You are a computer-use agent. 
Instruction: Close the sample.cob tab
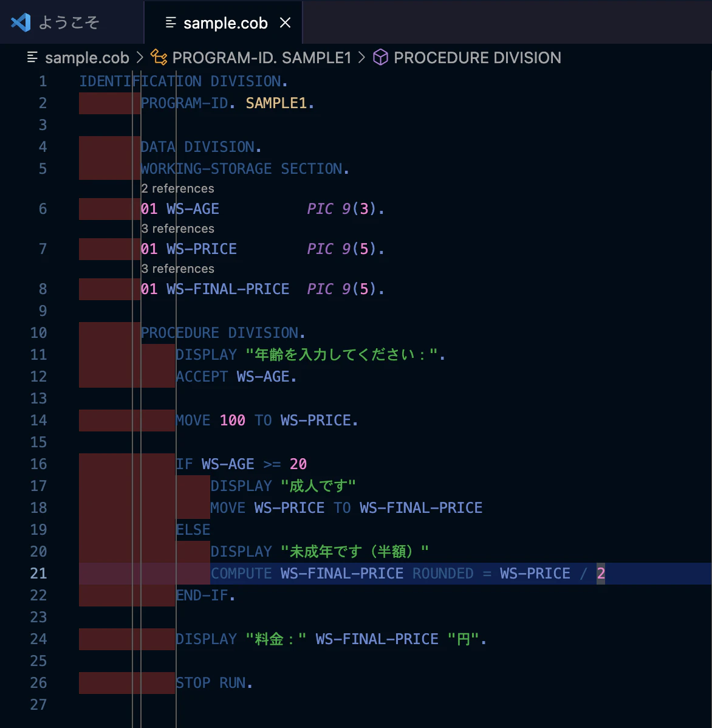coord(286,22)
